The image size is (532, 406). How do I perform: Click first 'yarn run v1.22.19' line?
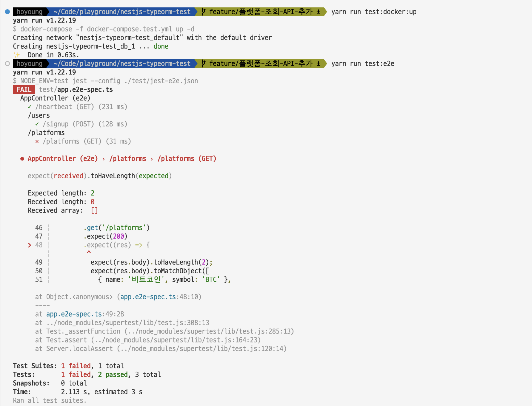coord(44,20)
